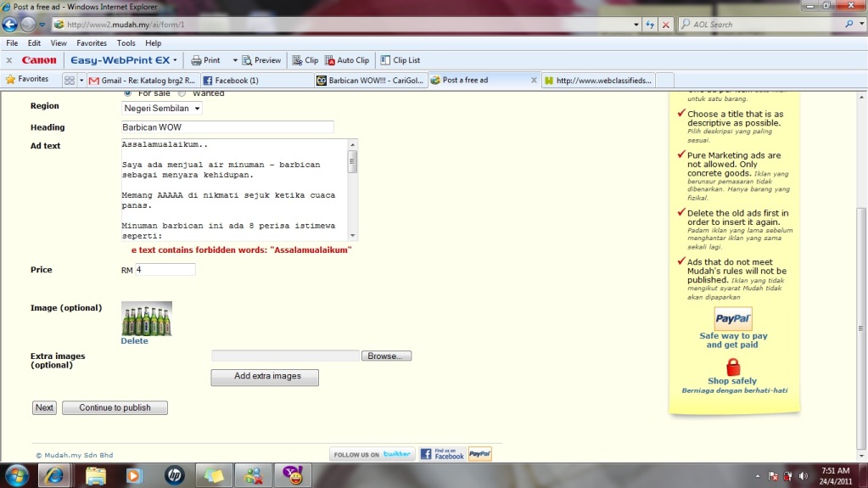Click the Price RM input field
Viewport: 868px width, 488px height.
pos(165,270)
